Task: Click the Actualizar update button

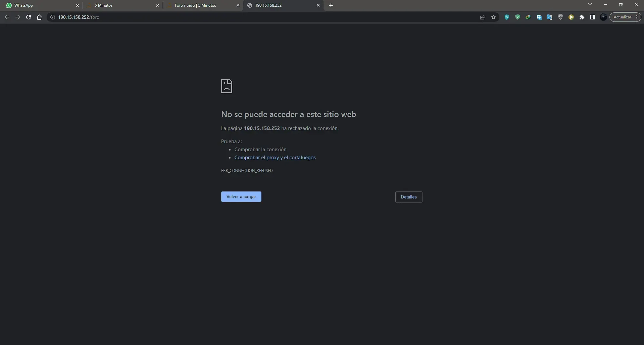Action: (x=622, y=17)
